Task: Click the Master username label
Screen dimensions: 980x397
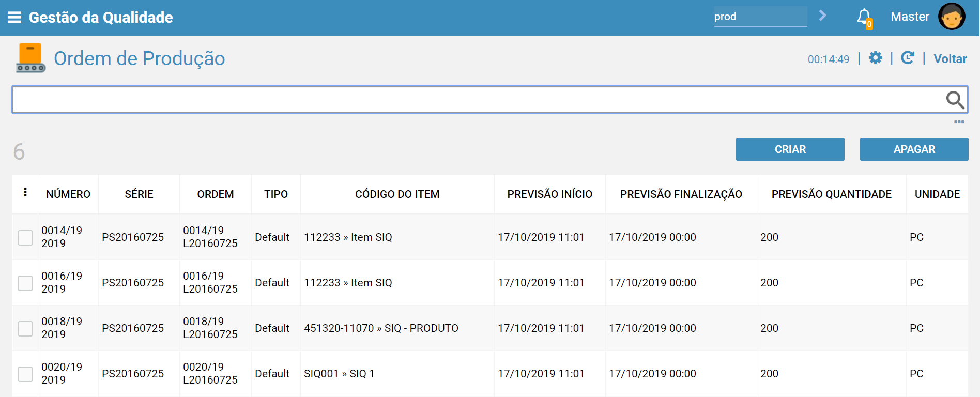Action: pos(910,17)
